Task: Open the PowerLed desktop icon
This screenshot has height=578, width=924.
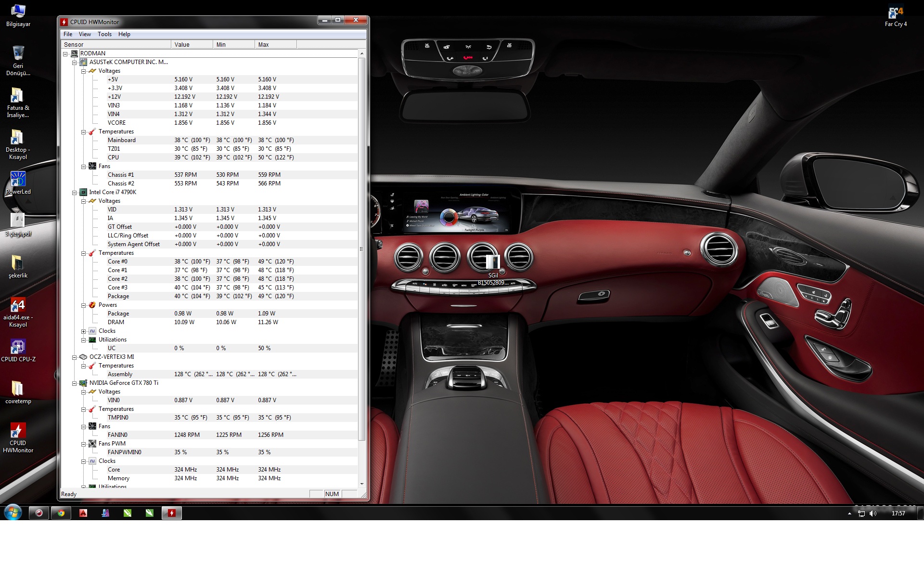Action: 18,179
